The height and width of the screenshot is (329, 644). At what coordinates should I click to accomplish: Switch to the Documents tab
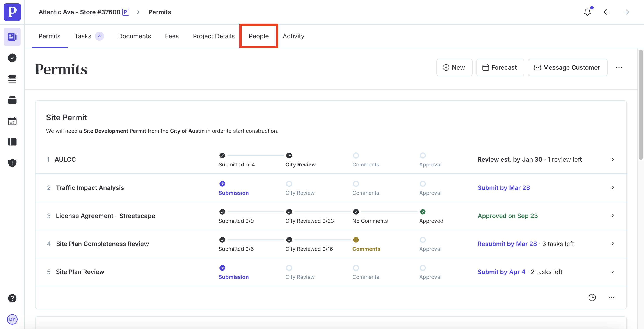click(x=134, y=36)
